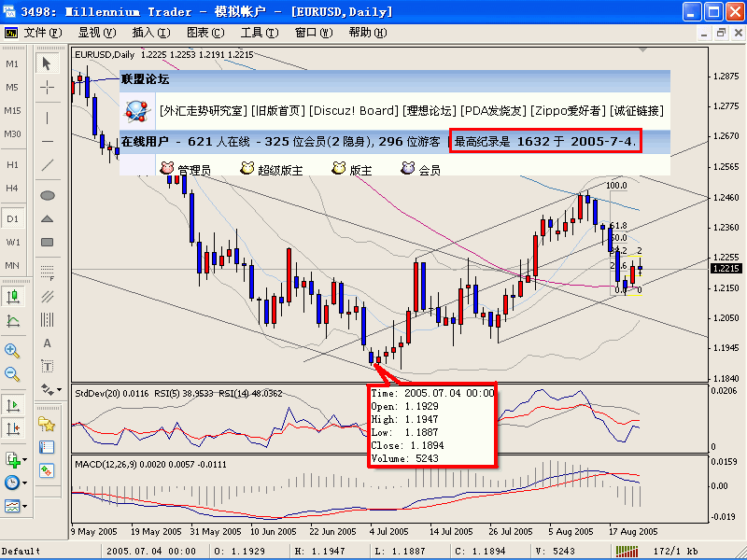Screen dimensions: 747x560
Task: Switch timeframe to M1
Action: pyautogui.click(x=12, y=63)
